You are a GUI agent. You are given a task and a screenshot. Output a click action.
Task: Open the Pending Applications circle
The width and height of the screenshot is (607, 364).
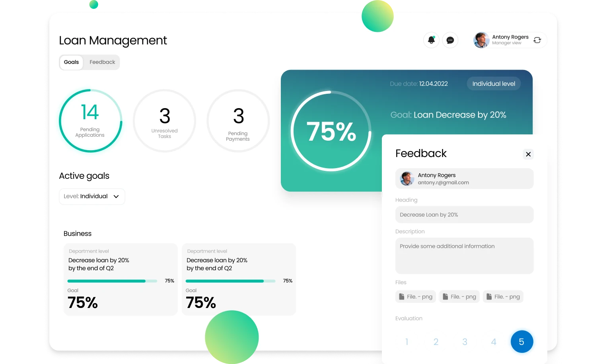(90, 121)
